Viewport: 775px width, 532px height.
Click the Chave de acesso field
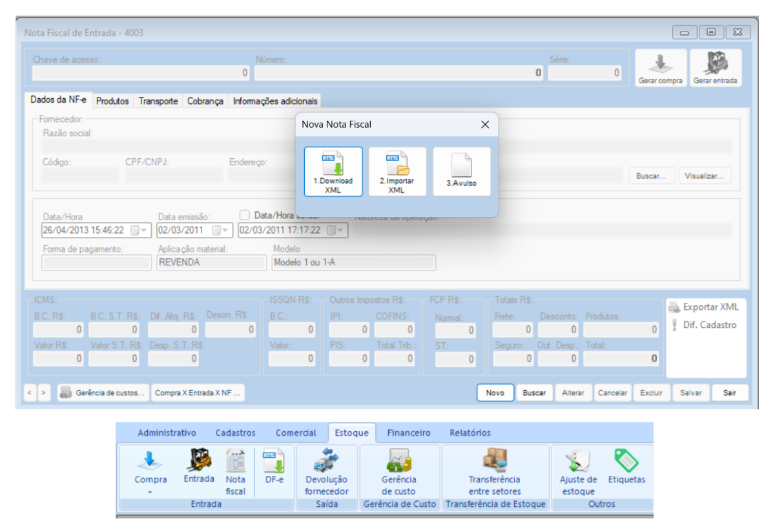pyautogui.click(x=141, y=74)
